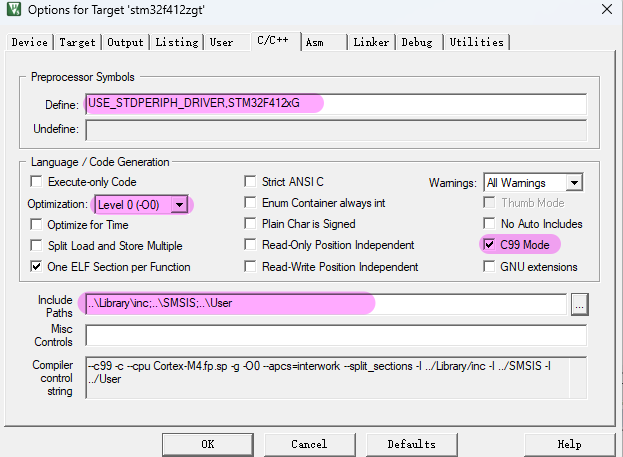The image size is (623, 457).
Task: Switch to the Target tab
Action: (x=77, y=42)
